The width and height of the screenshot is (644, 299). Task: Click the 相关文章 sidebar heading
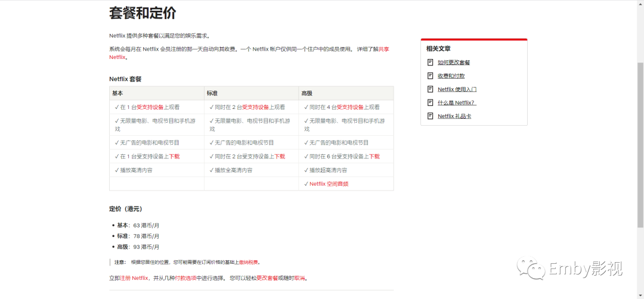[438, 48]
